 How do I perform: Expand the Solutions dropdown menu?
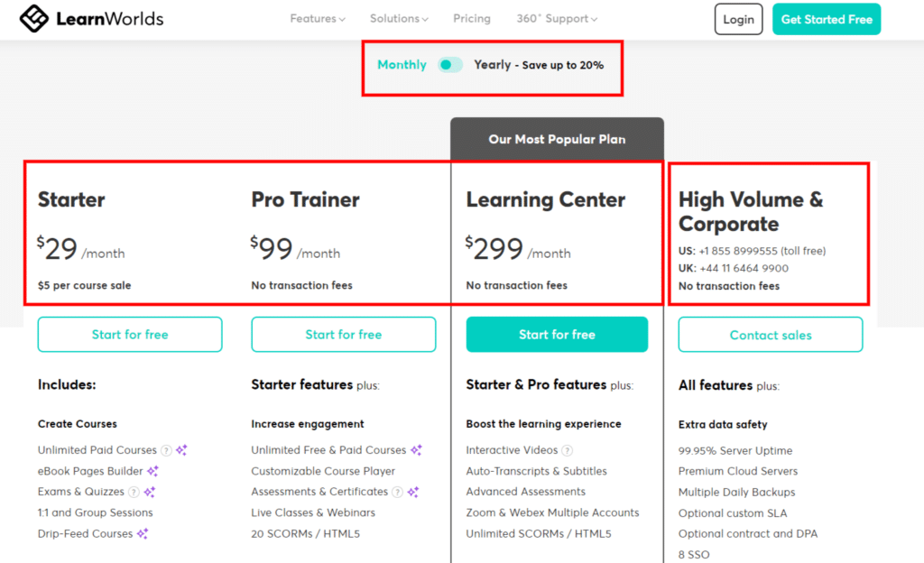tap(399, 19)
